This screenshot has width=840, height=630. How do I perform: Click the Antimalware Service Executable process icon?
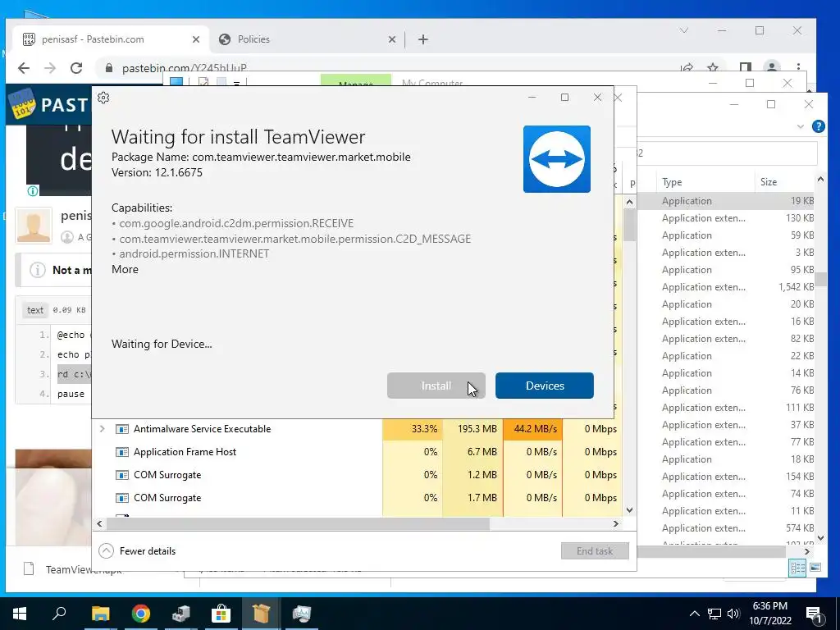click(x=122, y=429)
